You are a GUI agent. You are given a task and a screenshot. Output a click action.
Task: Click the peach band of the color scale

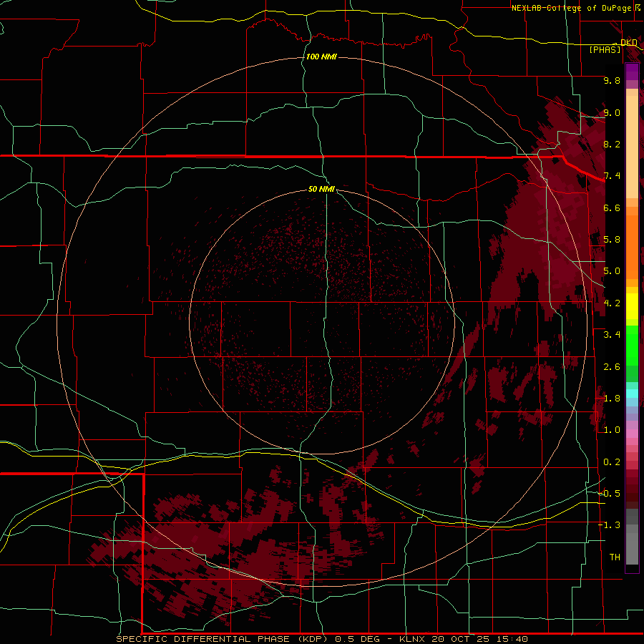point(632,144)
